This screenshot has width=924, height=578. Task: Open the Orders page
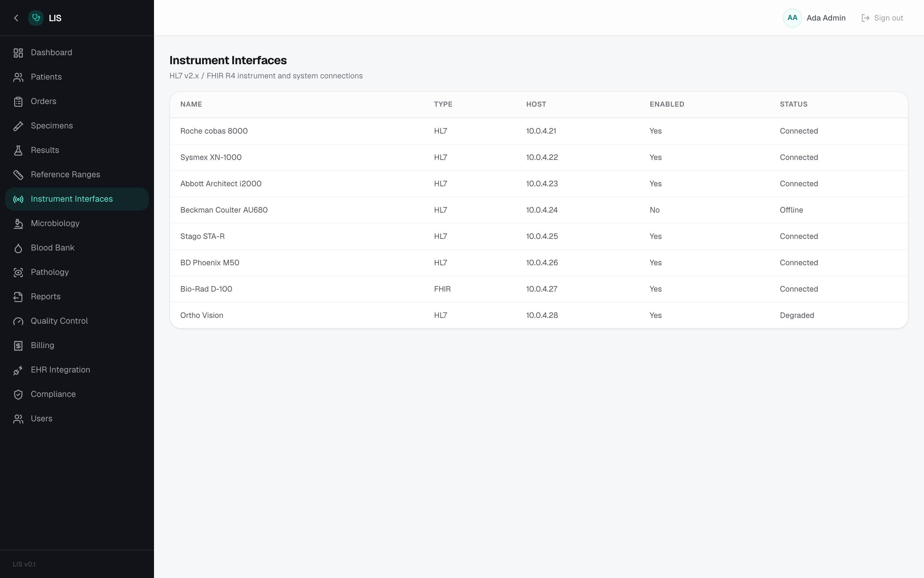[77, 102]
